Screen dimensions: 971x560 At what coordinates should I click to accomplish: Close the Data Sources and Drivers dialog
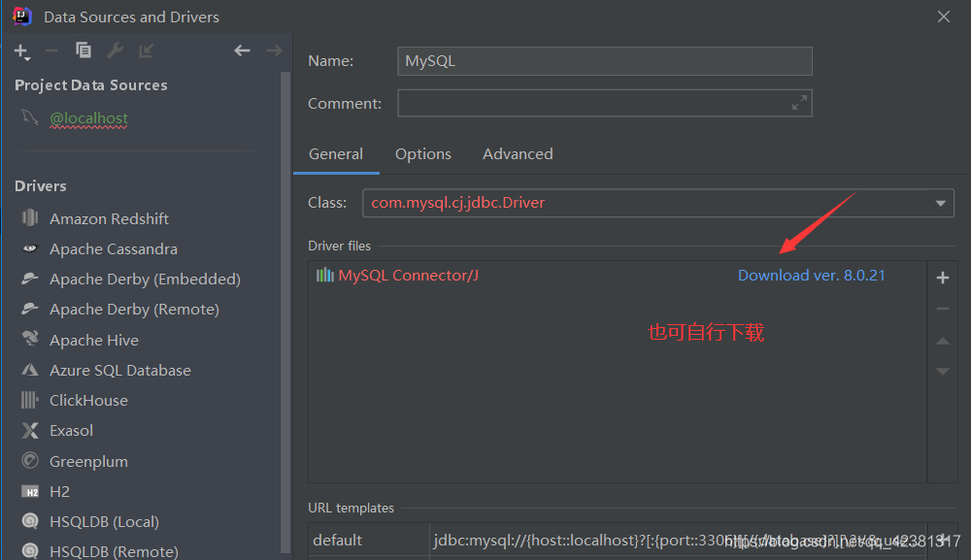pos(943,16)
